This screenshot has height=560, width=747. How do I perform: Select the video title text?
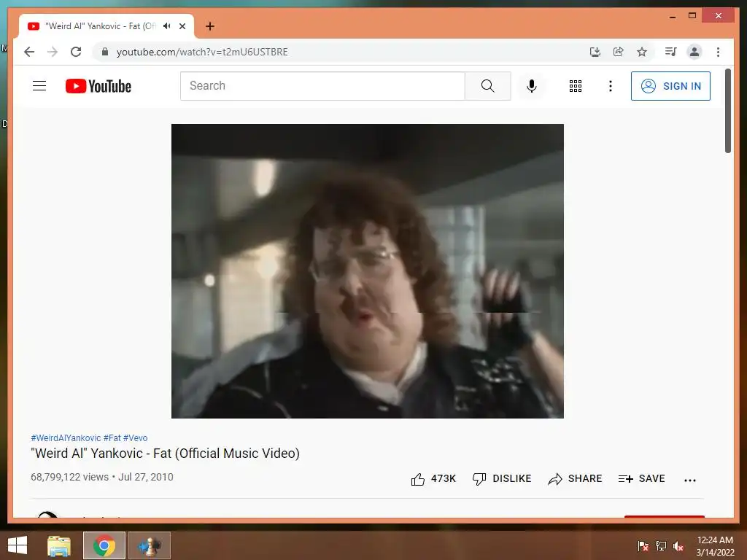click(x=166, y=454)
